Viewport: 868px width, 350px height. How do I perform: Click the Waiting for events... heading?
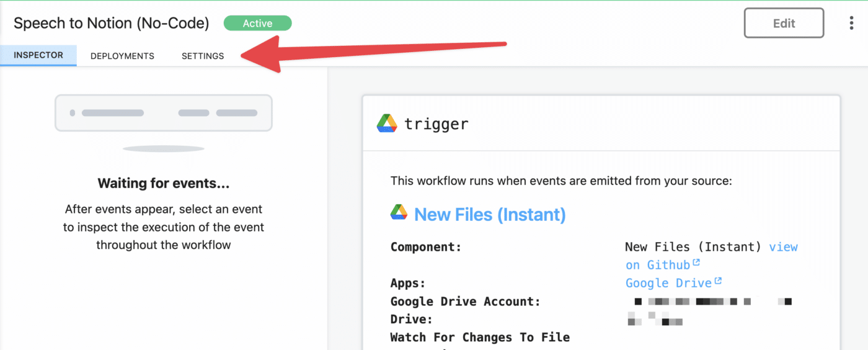[x=164, y=184]
